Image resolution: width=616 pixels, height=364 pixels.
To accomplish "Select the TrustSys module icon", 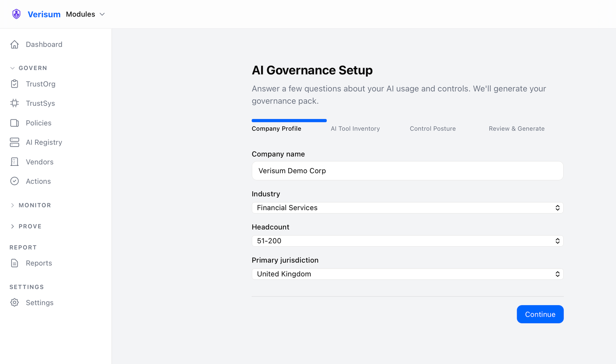I will (14, 103).
